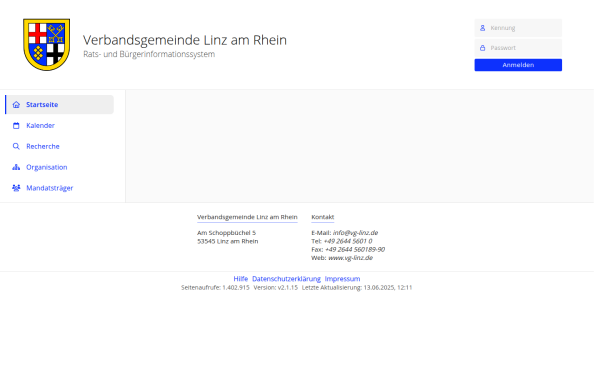The width and height of the screenshot is (600, 375).
Task: Open the Impressum link
Action: (x=342, y=279)
